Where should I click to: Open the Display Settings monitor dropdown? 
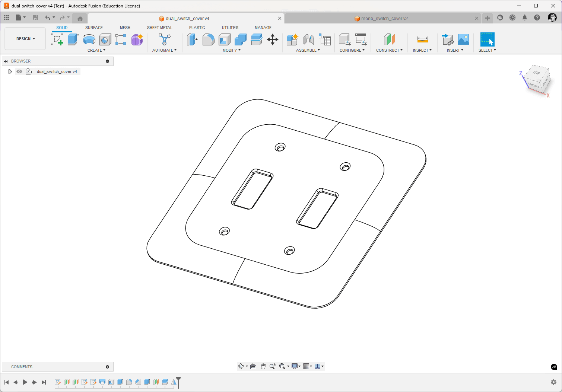point(296,366)
